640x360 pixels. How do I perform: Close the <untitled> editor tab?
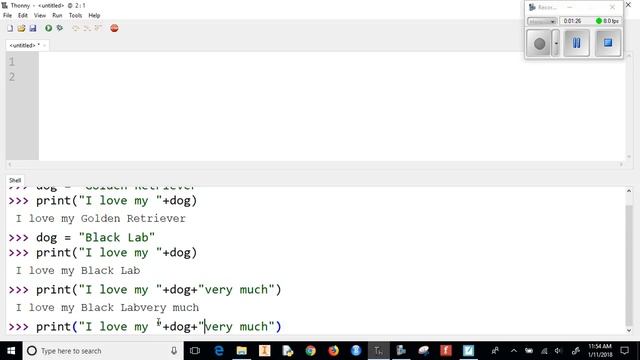[44, 45]
